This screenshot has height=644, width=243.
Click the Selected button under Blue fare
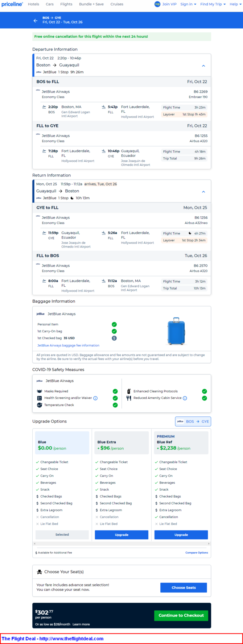[62, 535]
